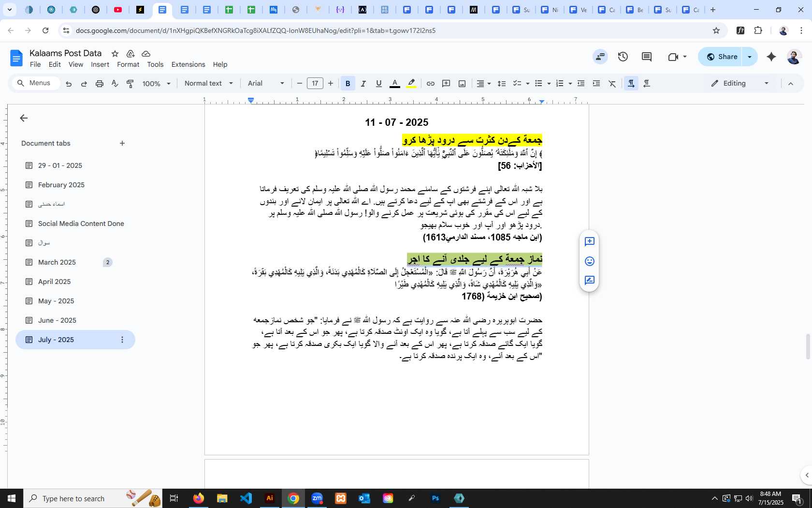Open the Format menu
This screenshot has height=508, width=812.
pyautogui.click(x=128, y=64)
